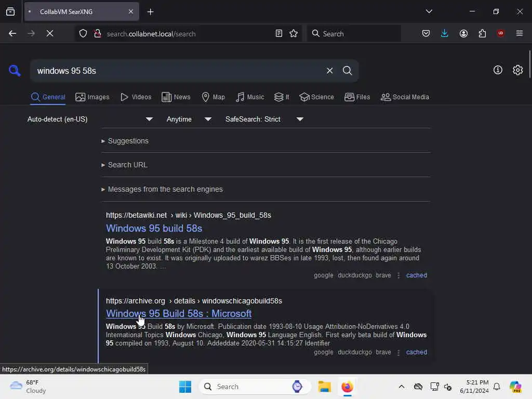Open the clock showing 5:21 PM
Image resolution: width=532 pixels, height=399 pixels.
tap(474, 387)
